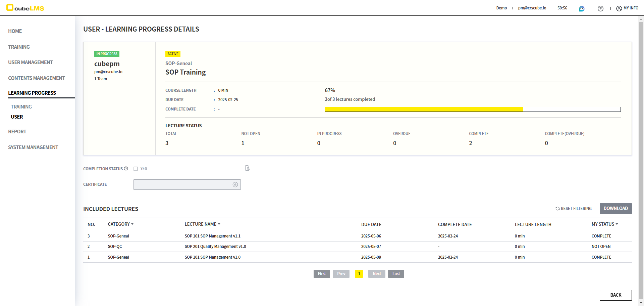
Task: Click the Reset Filtering refresh icon
Action: point(557,209)
